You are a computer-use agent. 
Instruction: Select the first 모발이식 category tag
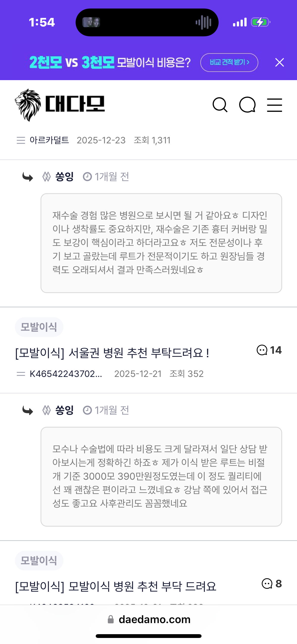[39, 327]
